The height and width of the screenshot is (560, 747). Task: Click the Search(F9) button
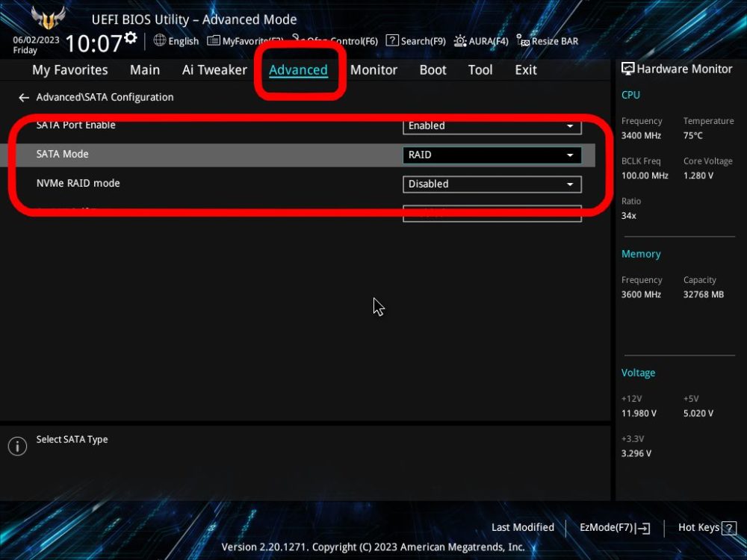pyautogui.click(x=416, y=41)
